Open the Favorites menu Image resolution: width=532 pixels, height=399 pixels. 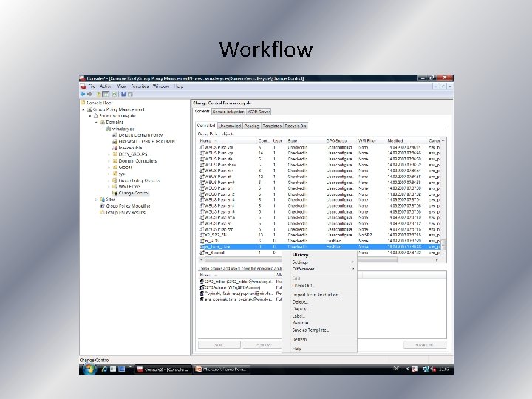coord(140,86)
